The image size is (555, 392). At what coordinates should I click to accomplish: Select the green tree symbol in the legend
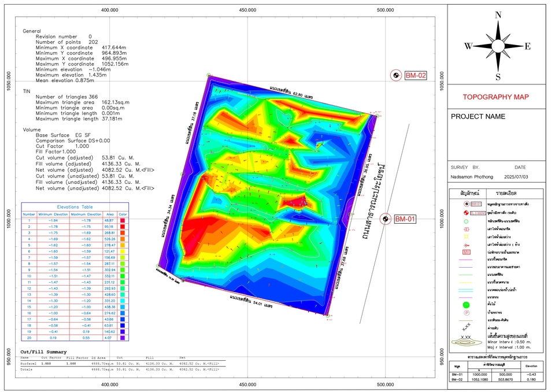466,304
